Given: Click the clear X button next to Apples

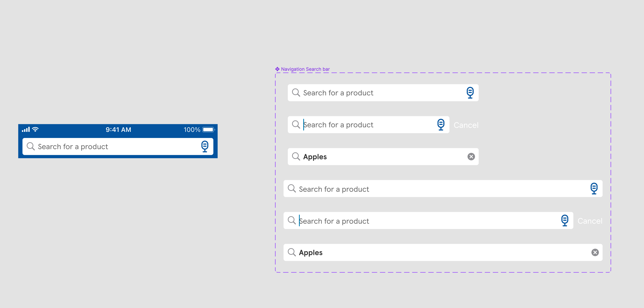Looking at the screenshot, I should click(471, 156).
